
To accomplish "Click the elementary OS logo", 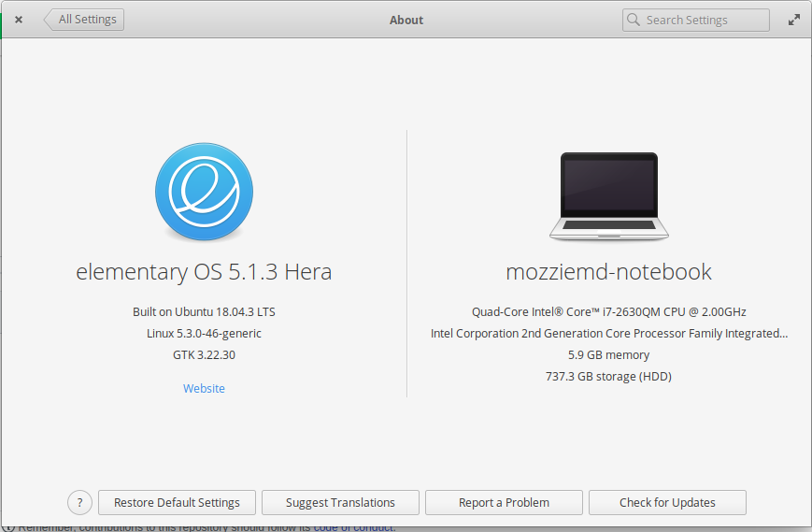I will point(204,192).
